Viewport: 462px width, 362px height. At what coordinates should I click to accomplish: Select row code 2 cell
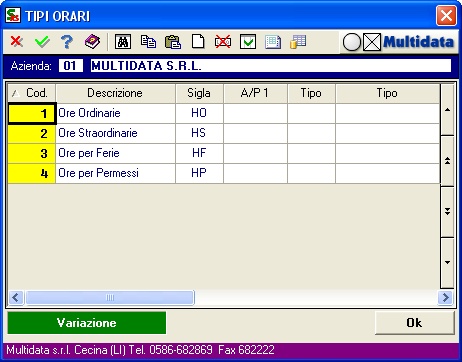(x=32, y=134)
